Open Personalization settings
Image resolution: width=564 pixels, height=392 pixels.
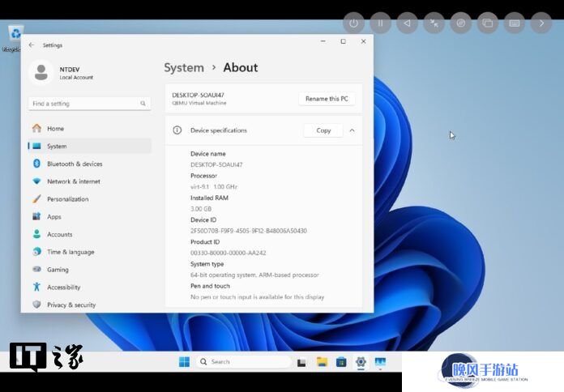coord(90,199)
